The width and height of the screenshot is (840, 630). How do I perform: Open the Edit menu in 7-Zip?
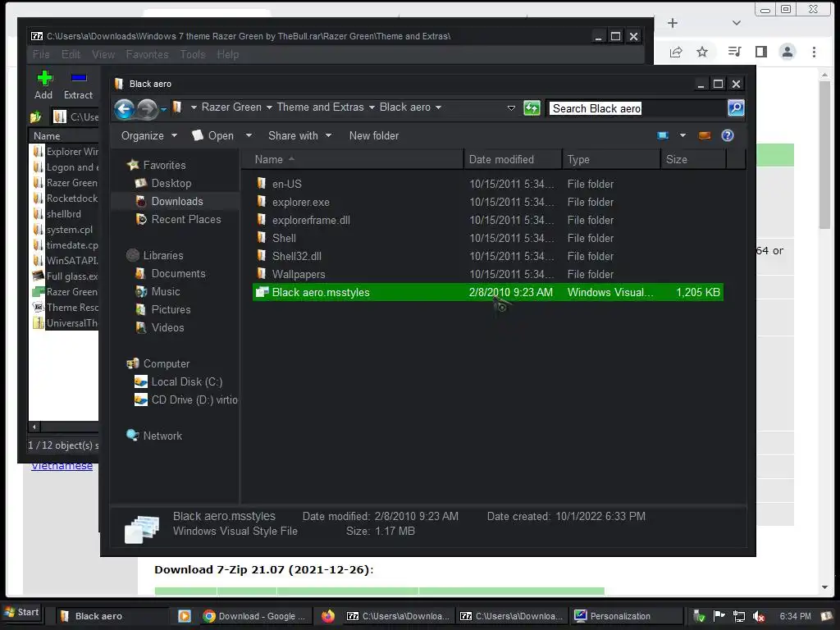tap(71, 54)
